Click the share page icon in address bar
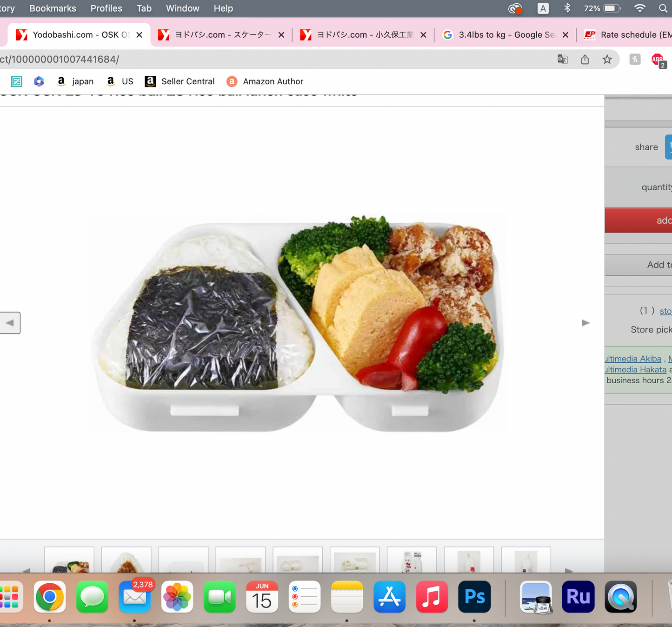 click(x=585, y=60)
